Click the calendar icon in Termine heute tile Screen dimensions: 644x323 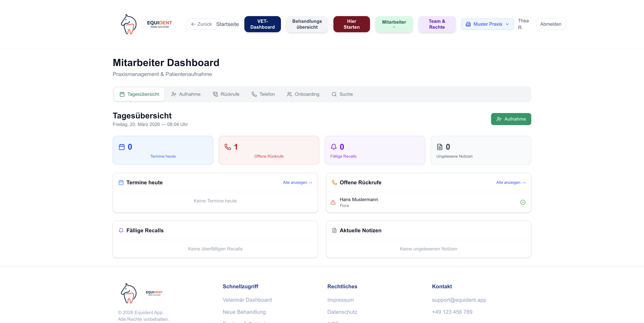[122, 147]
